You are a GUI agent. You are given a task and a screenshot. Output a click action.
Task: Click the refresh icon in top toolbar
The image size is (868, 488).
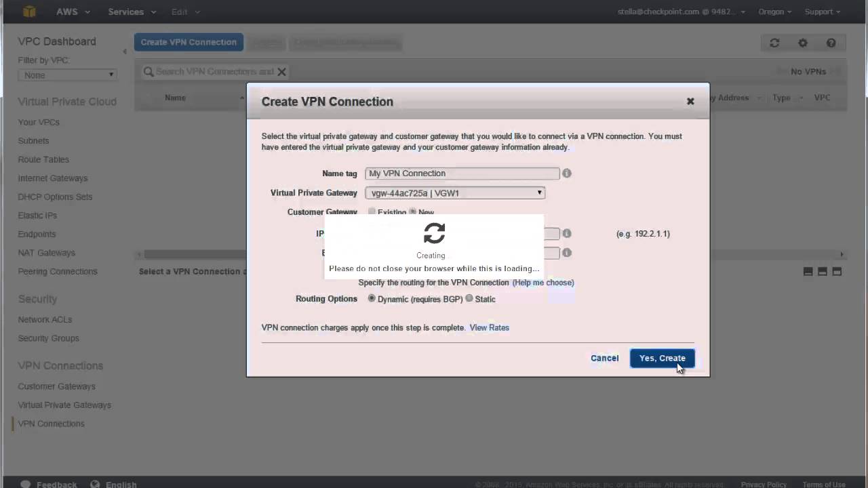pyautogui.click(x=774, y=43)
